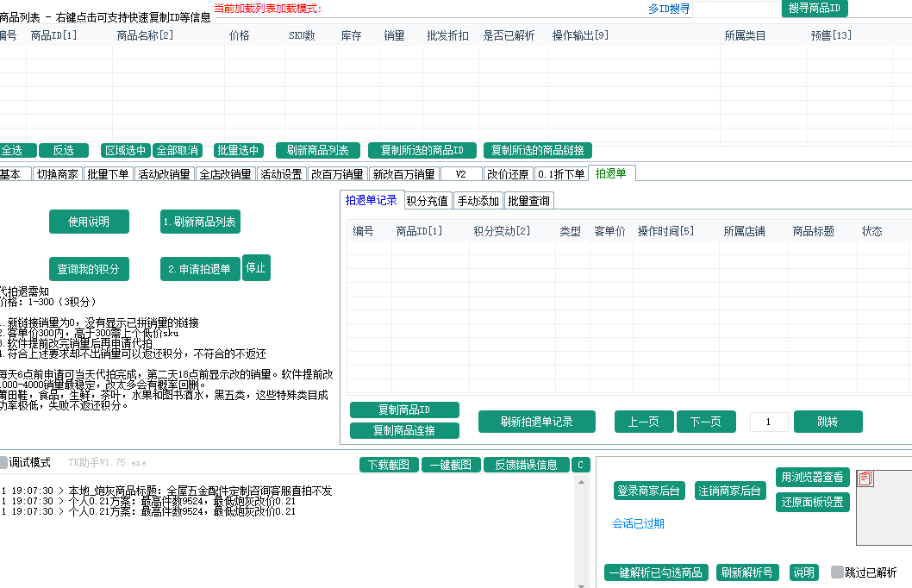Stop the process with 停止 button
Viewport: 912px width, 588px height.
coord(256,268)
